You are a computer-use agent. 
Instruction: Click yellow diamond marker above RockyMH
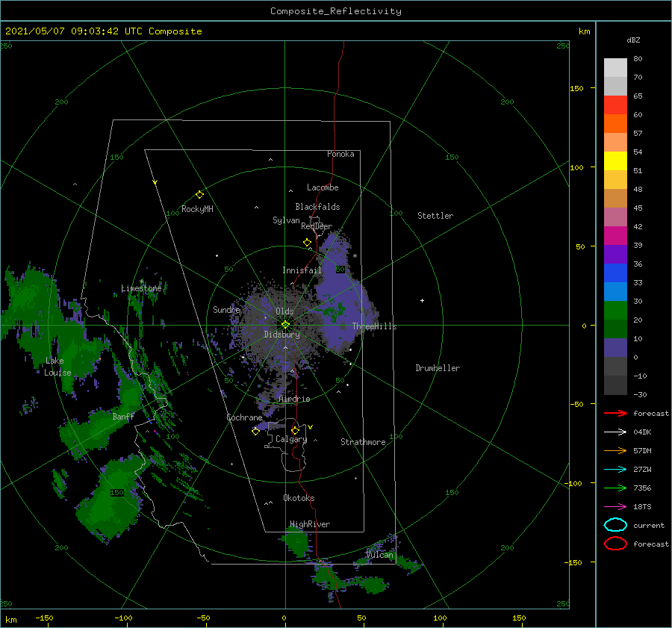(199, 195)
